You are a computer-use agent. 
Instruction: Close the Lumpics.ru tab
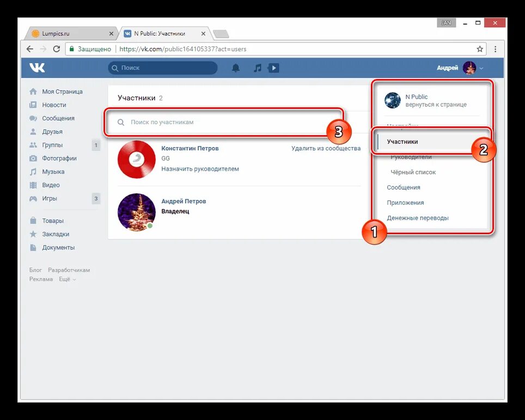pos(111,34)
